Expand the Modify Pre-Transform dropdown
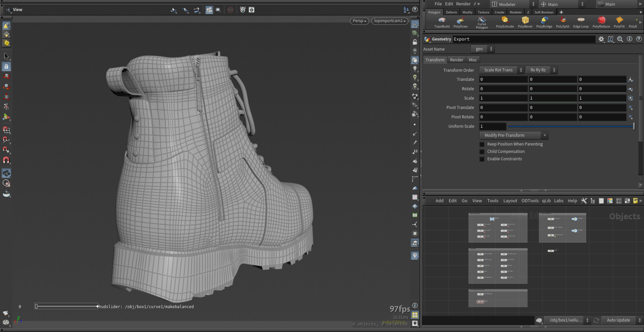 point(514,136)
